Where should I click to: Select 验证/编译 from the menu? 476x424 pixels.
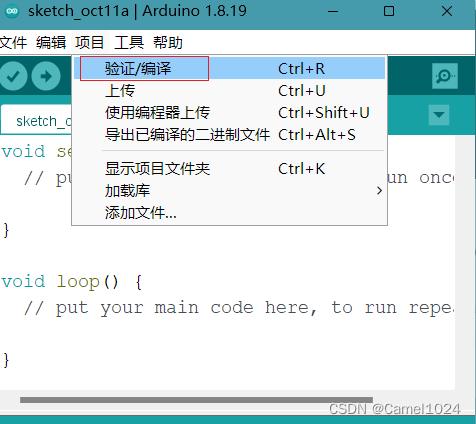229,68
